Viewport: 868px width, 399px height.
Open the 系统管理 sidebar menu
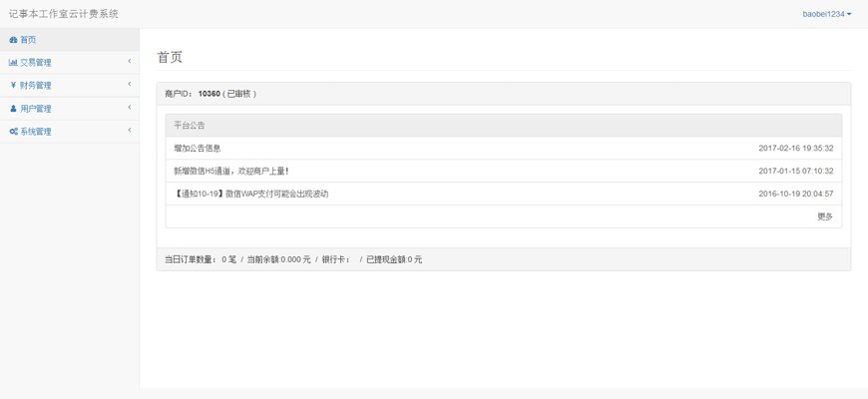pyautogui.click(x=69, y=132)
